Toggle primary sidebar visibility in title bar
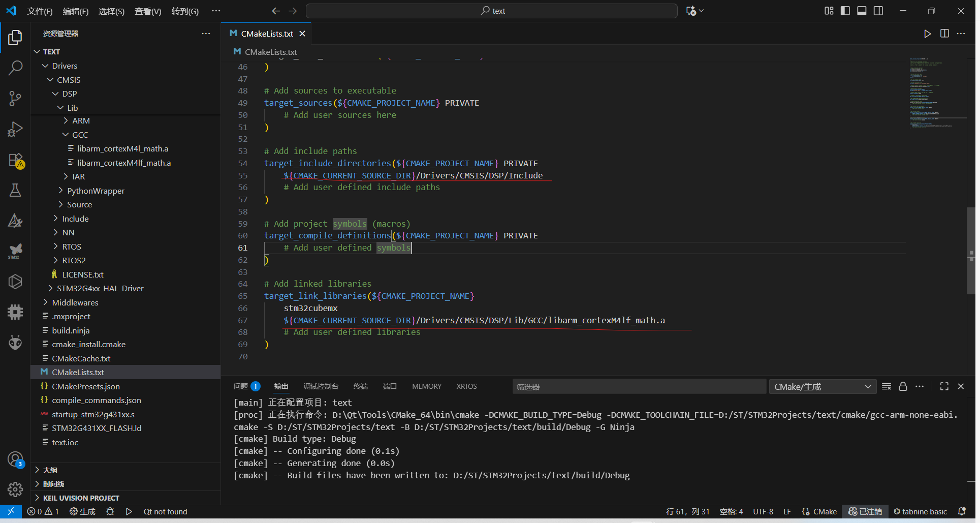Viewport: 980px width, 523px height. point(845,11)
